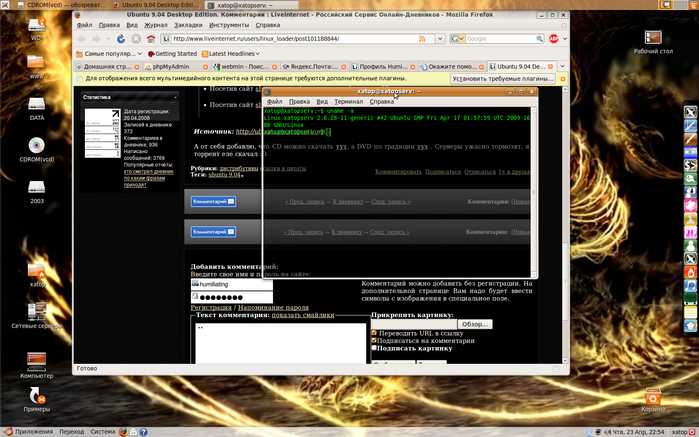The height and width of the screenshot is (437, 699).
Task: Click the search magnifier in Google box
Action: pos(539,39)
